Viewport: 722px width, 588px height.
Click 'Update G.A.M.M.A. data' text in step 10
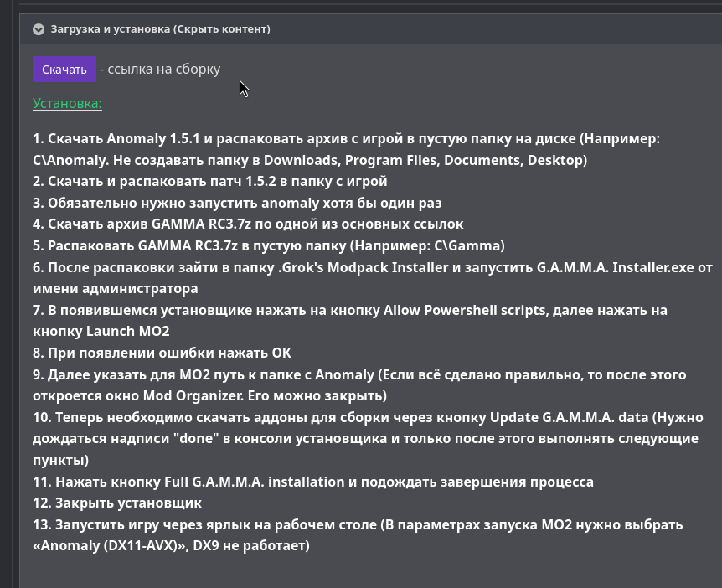[569, 418]
